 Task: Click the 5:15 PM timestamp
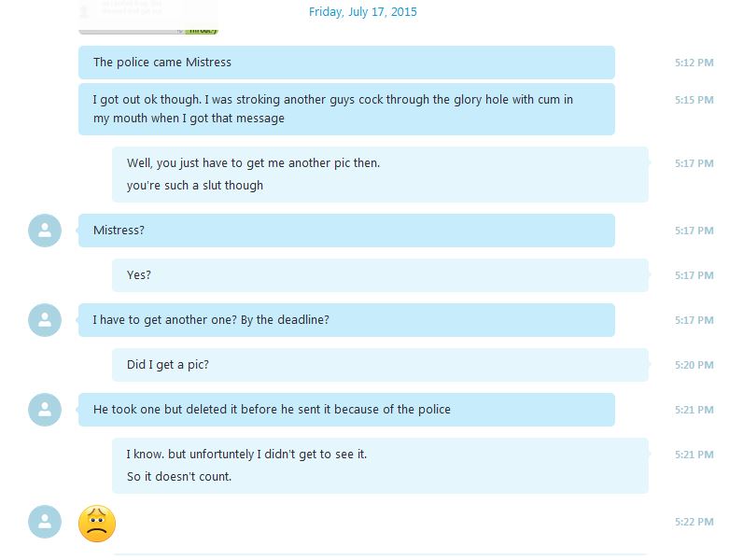click(694, 100)
